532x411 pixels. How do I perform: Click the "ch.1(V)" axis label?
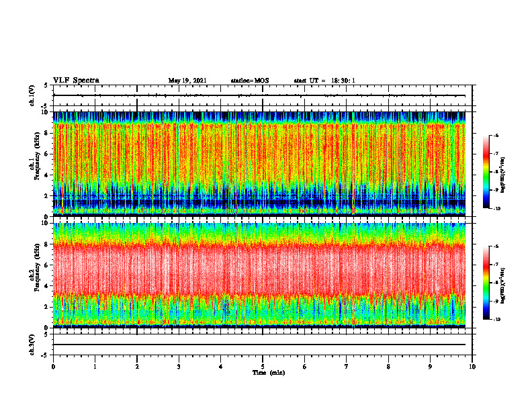click(x=32, y=95)
